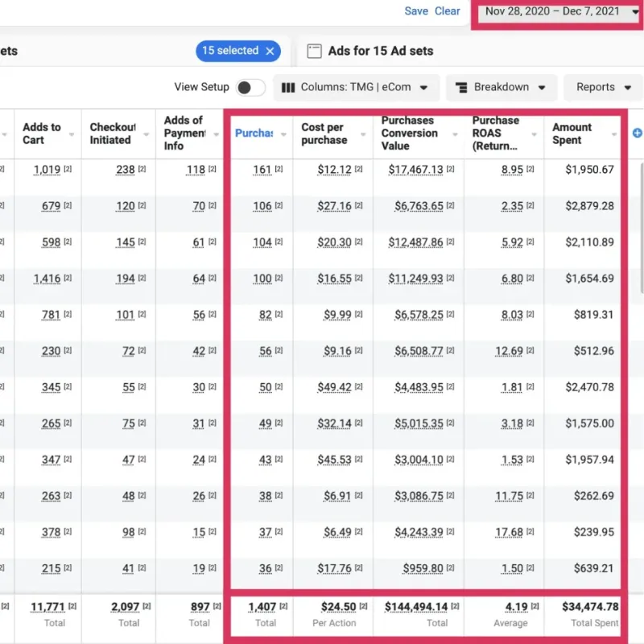The image size is (644, 644).
Task: Click the $239.95 amount spent cell
Action: pyautogui.click(x=593, y=532)
